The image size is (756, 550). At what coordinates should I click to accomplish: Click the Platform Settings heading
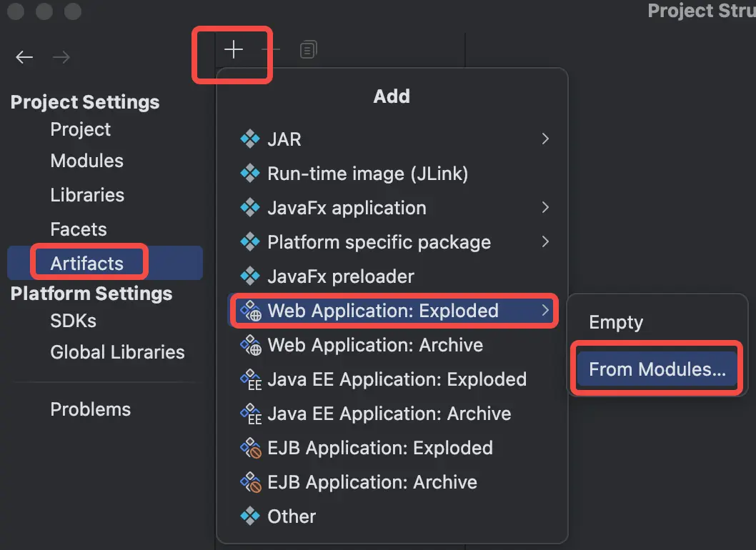point(91,293)
